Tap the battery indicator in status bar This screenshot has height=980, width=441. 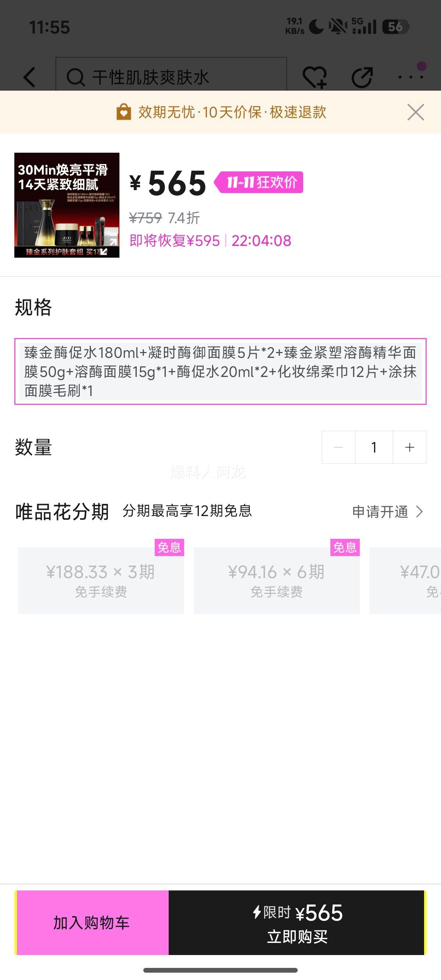point(395,27)
